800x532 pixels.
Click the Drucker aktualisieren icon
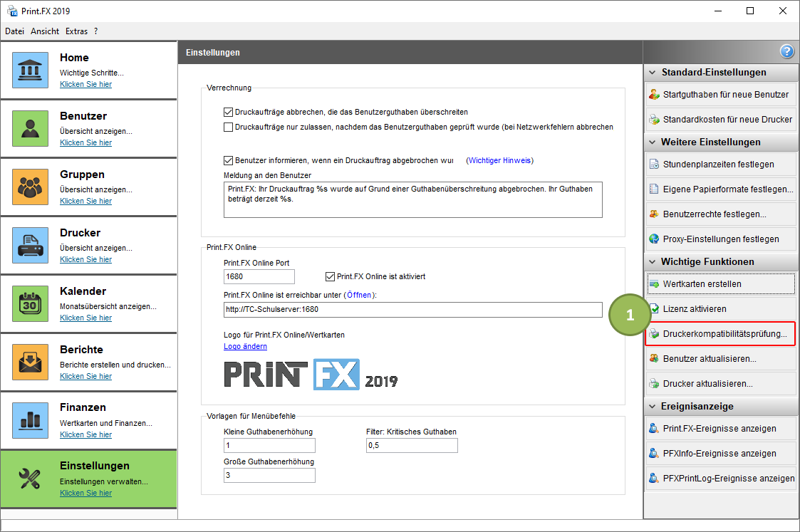(654, 384)
